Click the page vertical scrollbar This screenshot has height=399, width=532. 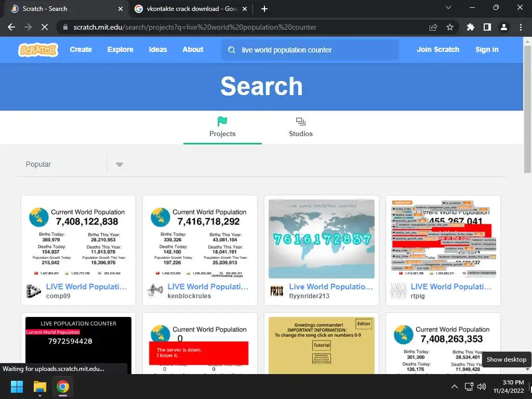pos(527,109)
